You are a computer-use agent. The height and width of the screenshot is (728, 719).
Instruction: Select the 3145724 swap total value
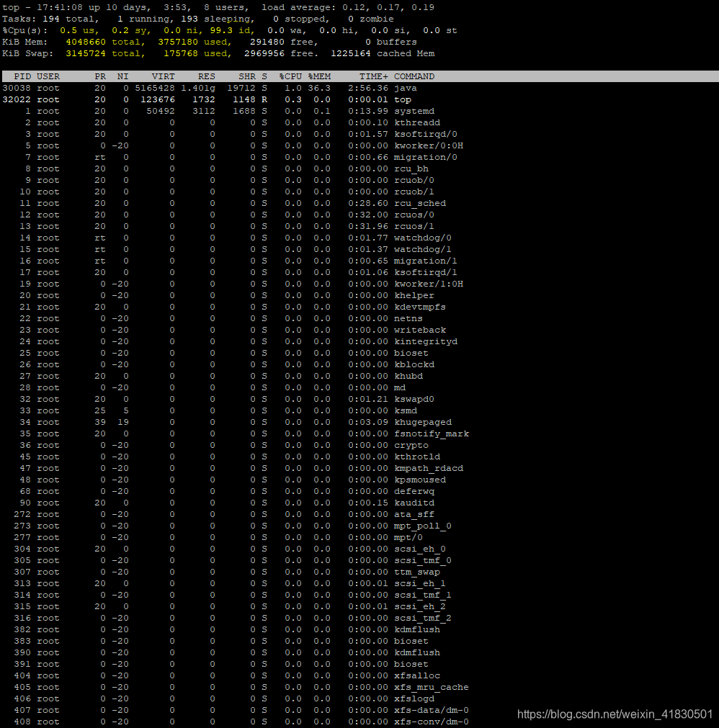(x=86, y=53)
